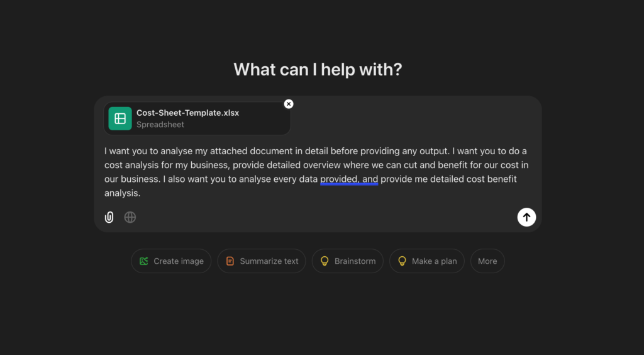Image resolution: width=644 pixels, height=355 pixels.
Task: Click the Spreadsheet label under the file name
Action: click(x=160, y=125)
